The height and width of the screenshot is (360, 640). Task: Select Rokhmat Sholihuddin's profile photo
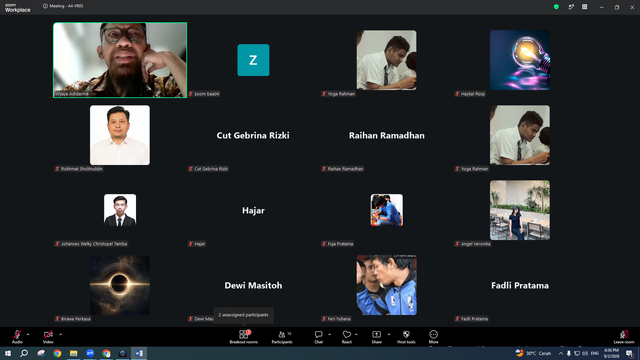120,135
